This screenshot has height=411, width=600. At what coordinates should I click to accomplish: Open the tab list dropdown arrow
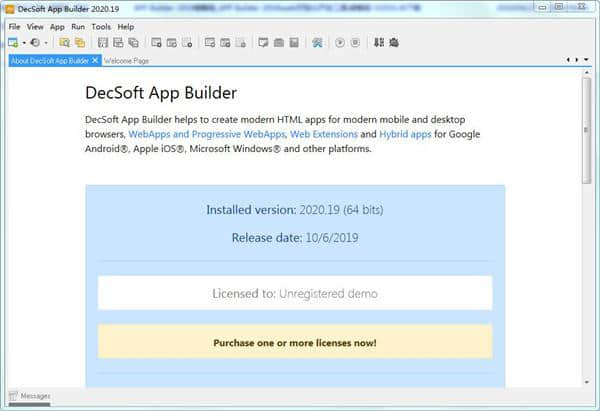[587, 60]
